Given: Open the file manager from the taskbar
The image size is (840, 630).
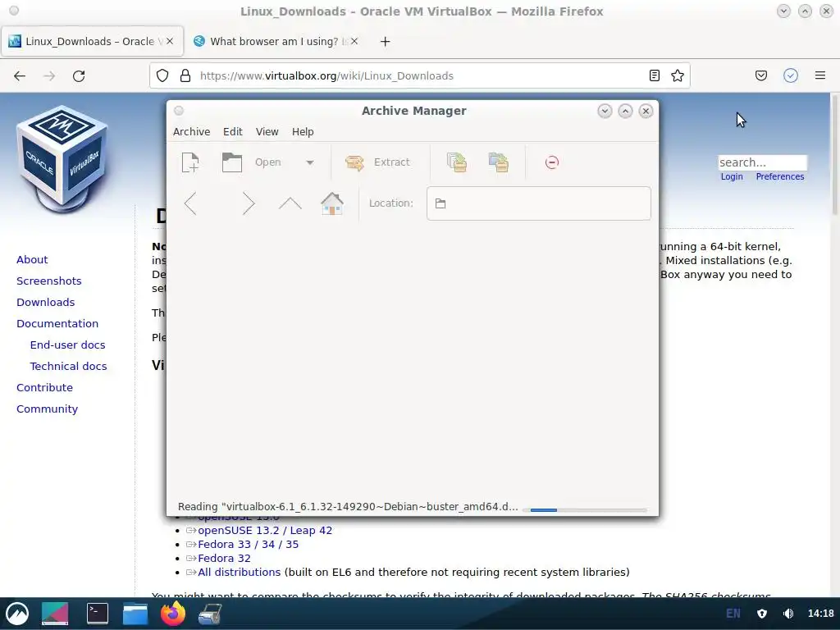Looking at the screenshot, I should tap(135, 614).
